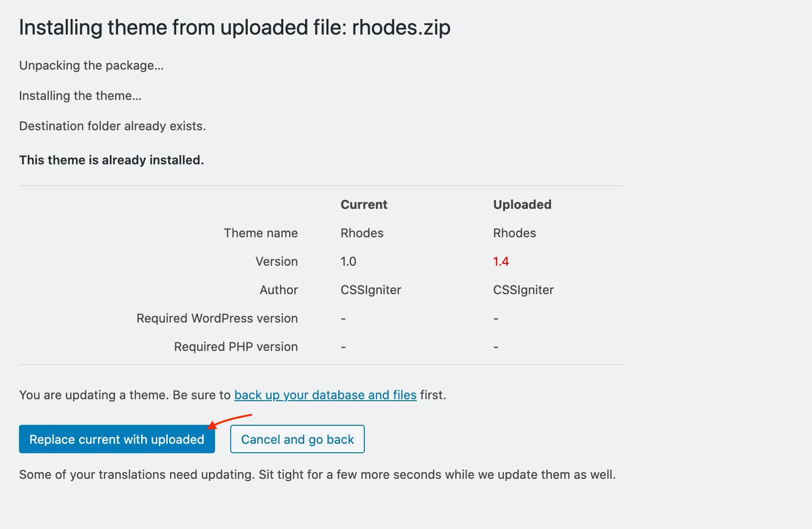
Task: Click This theme is already installed notice
Action: coord(111,160)
